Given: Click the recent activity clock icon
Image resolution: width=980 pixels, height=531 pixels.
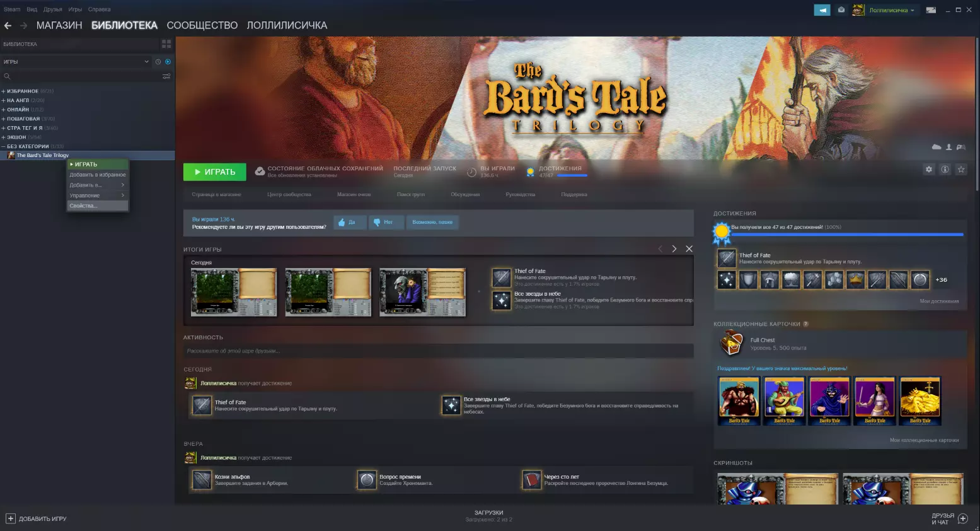Looking at the screenshot, I should click(158, 62).
